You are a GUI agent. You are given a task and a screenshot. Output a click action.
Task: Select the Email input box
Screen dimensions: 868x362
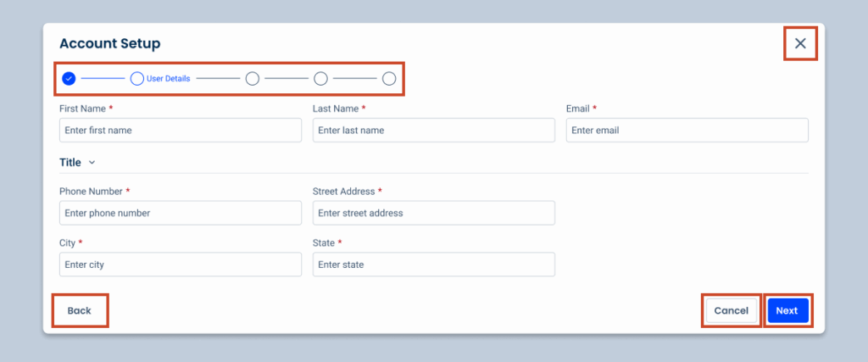(x=687, y=130)
